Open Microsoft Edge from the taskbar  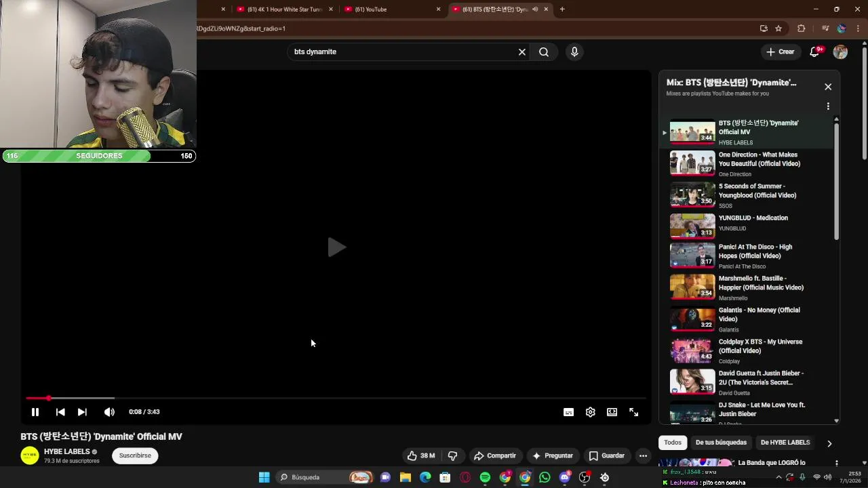(425, 477)
